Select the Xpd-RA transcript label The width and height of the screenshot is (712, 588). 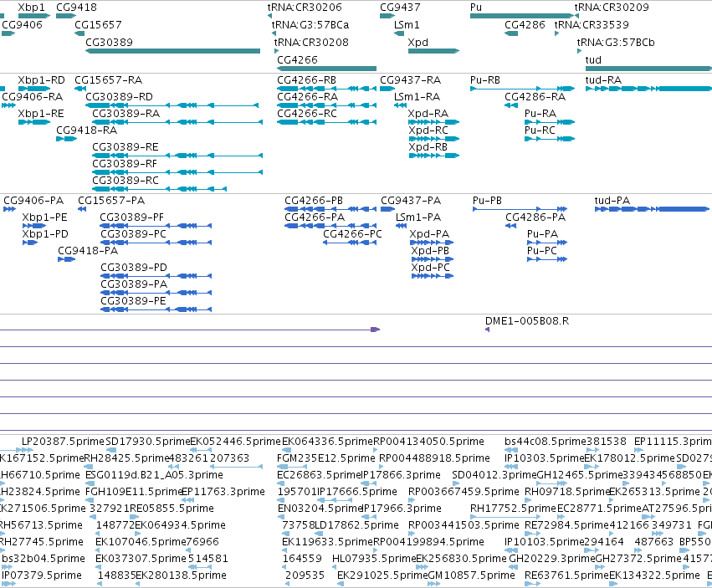pyautogui.click(x=428, y=114)
